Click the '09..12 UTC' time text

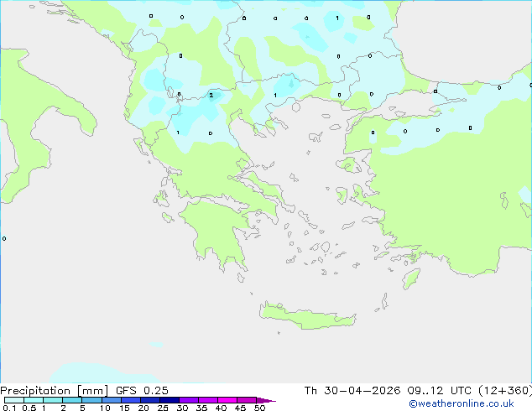[440, 391]
